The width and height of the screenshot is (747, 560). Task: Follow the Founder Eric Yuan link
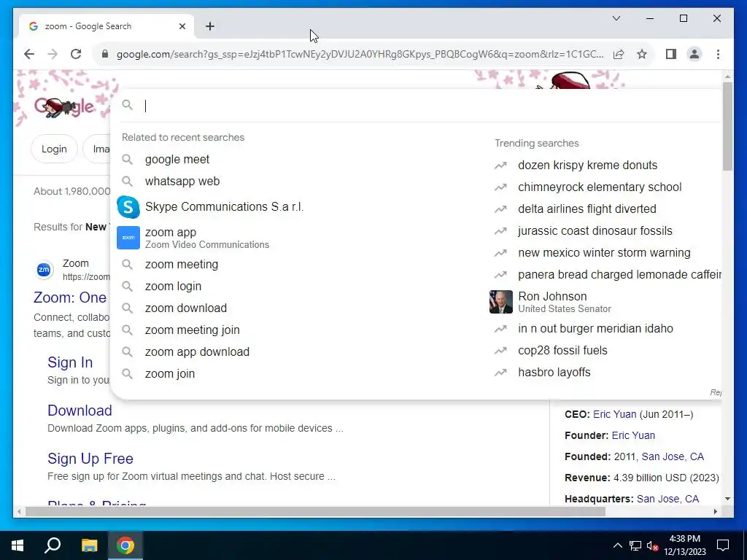coord(633,435)
